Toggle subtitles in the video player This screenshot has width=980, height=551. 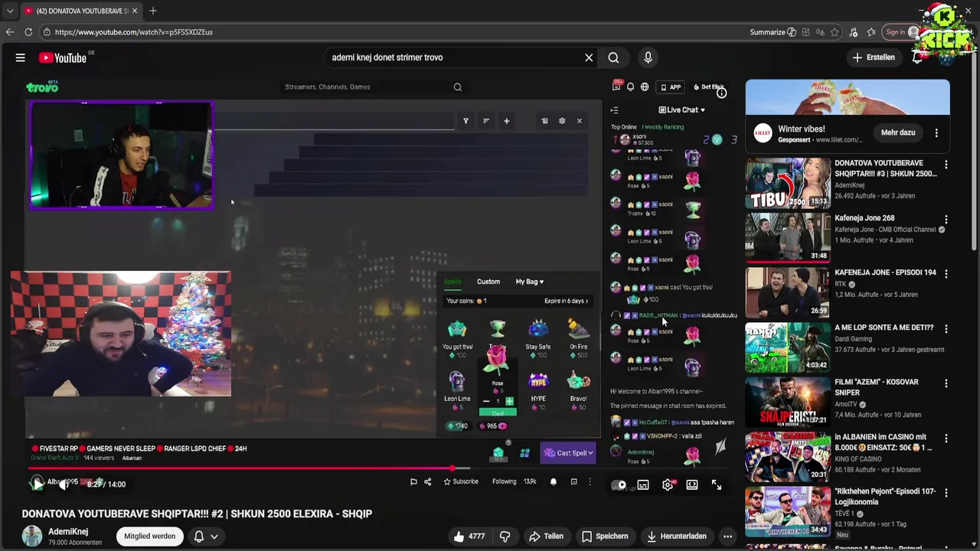[x=643, y=484]
